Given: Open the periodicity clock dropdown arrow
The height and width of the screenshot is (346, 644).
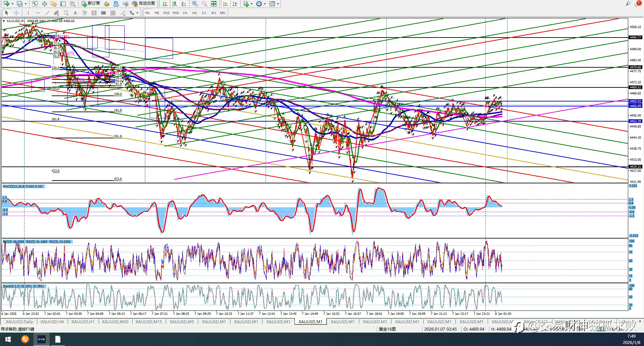Looking at the screenshot, I should [x=265, y=4].
